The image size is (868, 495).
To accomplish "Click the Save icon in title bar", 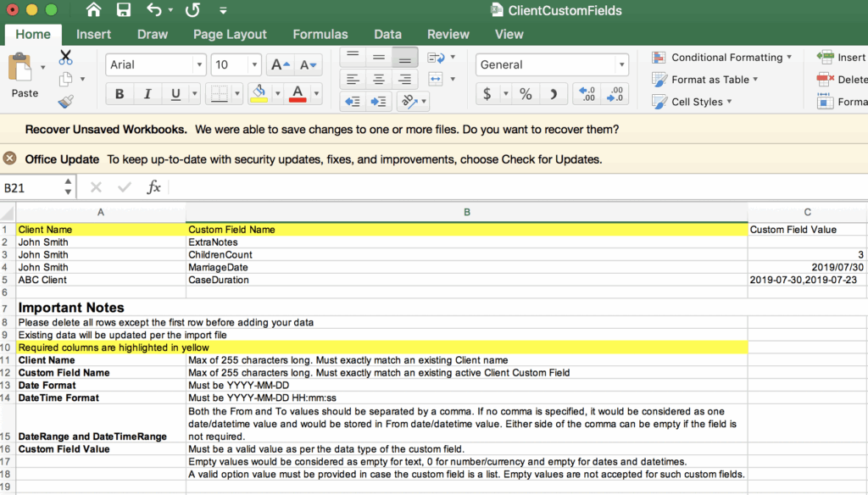I will click(x=124, y=11).
